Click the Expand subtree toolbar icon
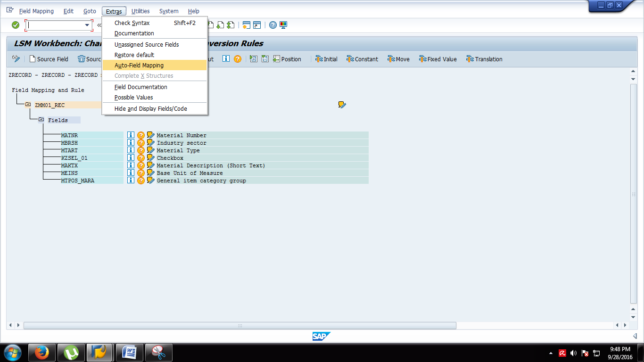 coord(254,59)
